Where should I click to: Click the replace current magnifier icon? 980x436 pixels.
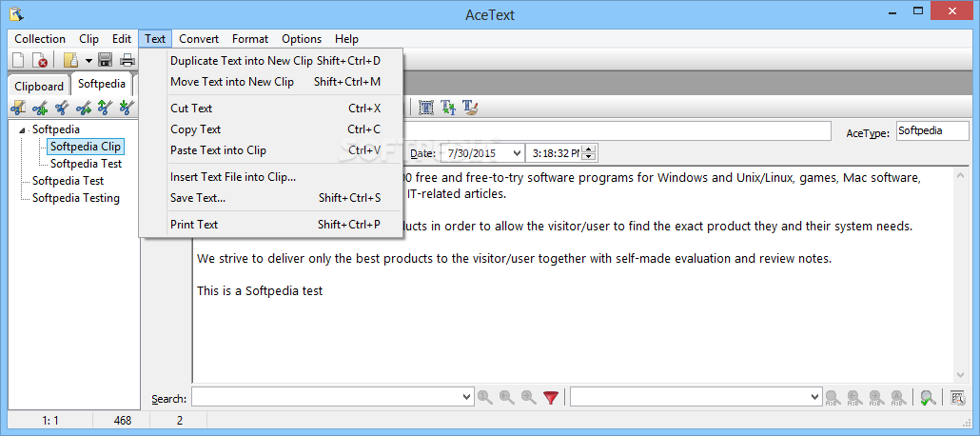click(833, 397)
